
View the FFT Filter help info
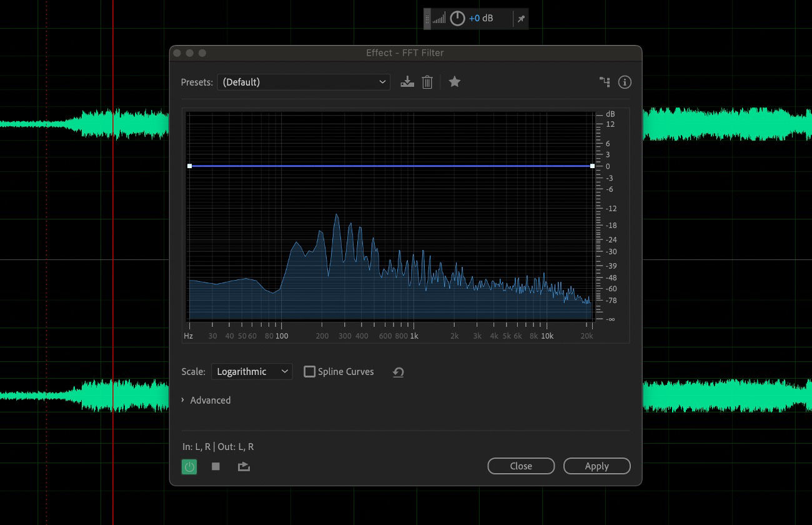pos(624,82)
